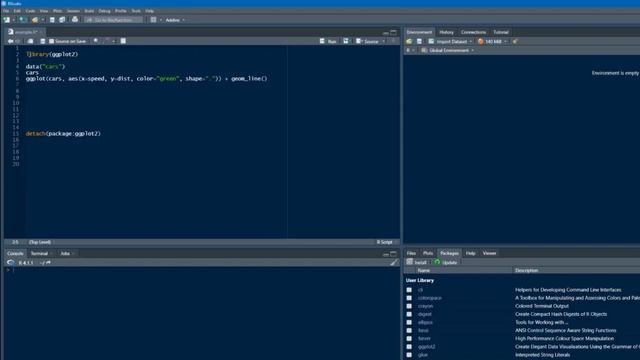This screenshot has height=360, width=640.
Task: Switch to the Terminal tab
Action: tap(40, 254)
